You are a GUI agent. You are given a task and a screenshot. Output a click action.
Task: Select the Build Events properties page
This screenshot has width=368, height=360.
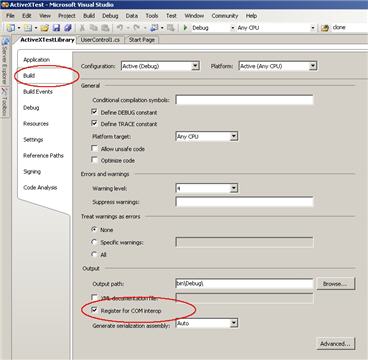[38, 92]
